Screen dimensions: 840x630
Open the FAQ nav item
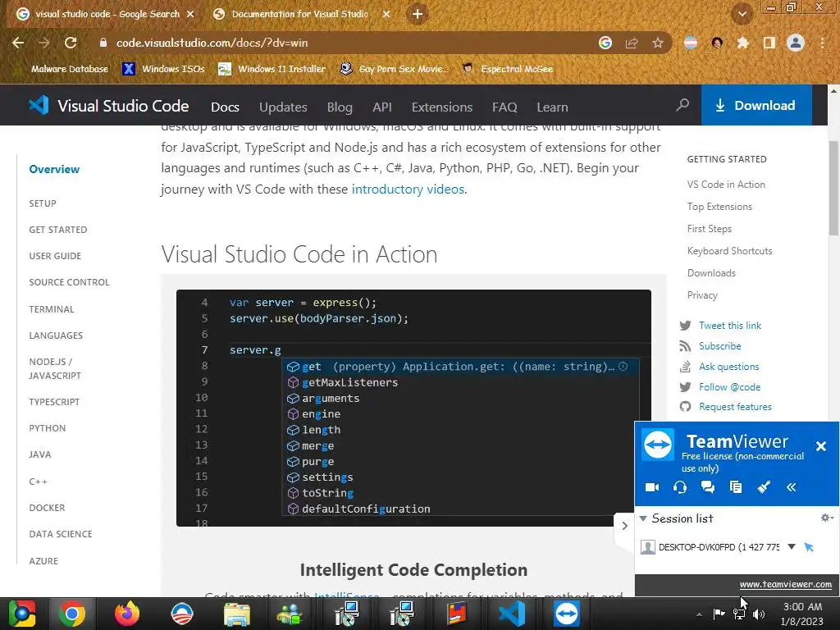[x=504, y=107]
